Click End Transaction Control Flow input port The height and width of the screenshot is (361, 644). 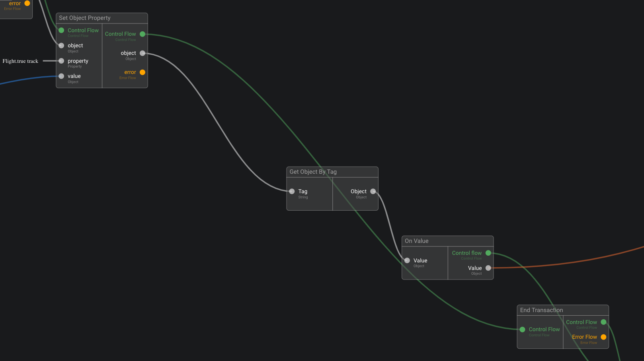click(522, 330)
